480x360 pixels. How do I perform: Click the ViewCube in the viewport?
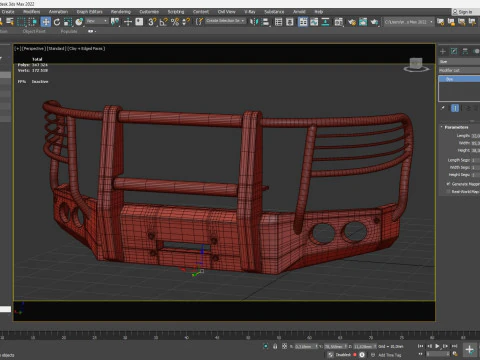[416, 64]
